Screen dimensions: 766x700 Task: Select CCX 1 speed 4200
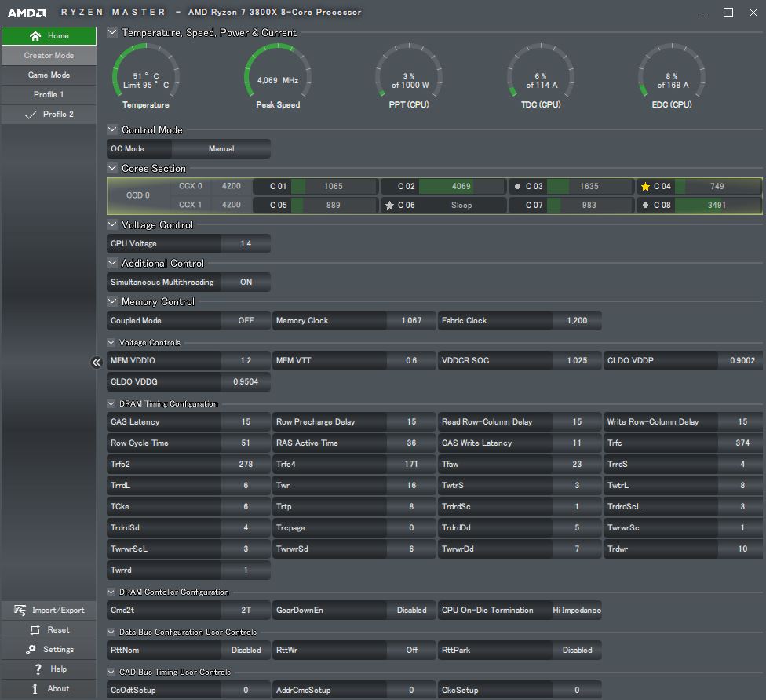(x=231, y=205)
